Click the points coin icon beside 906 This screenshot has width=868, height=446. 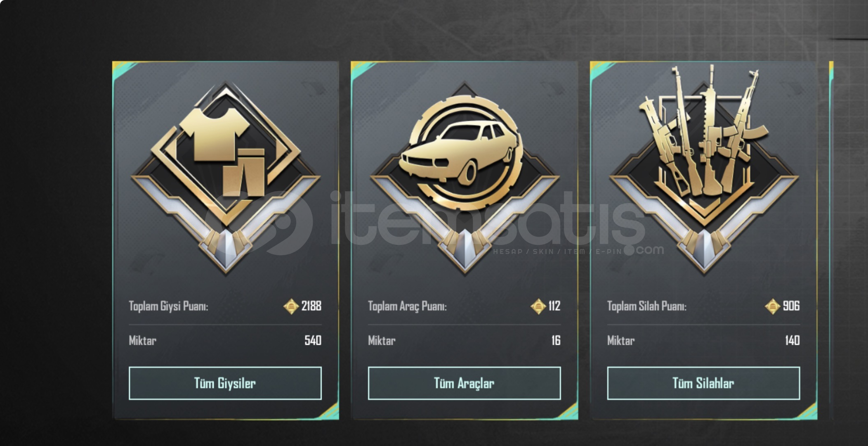pyautogui.click(x=772, y=306)
